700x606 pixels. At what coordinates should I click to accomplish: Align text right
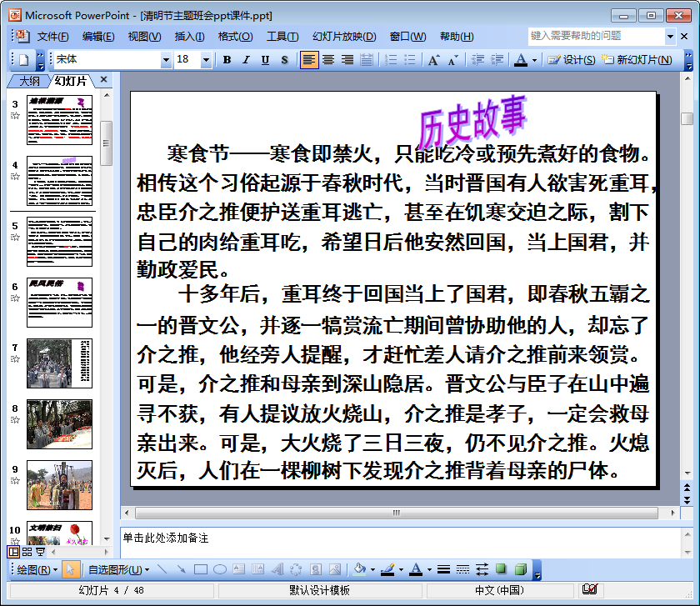[x=347, y=59]
